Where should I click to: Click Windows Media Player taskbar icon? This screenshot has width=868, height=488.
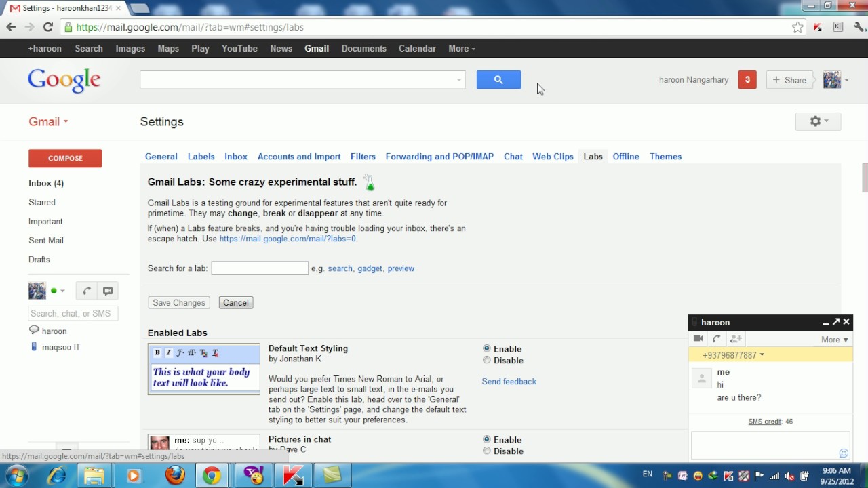[x=134, y=476]
